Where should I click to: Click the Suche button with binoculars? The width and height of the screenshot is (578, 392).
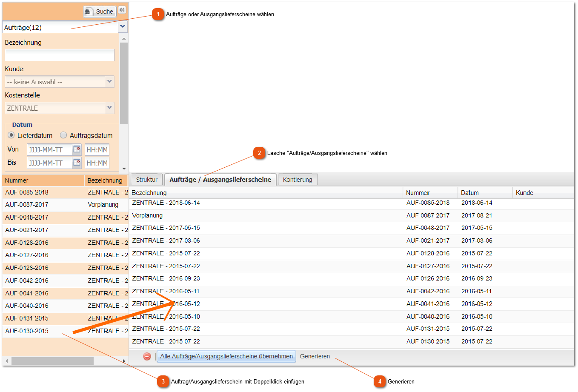[100, 11]
